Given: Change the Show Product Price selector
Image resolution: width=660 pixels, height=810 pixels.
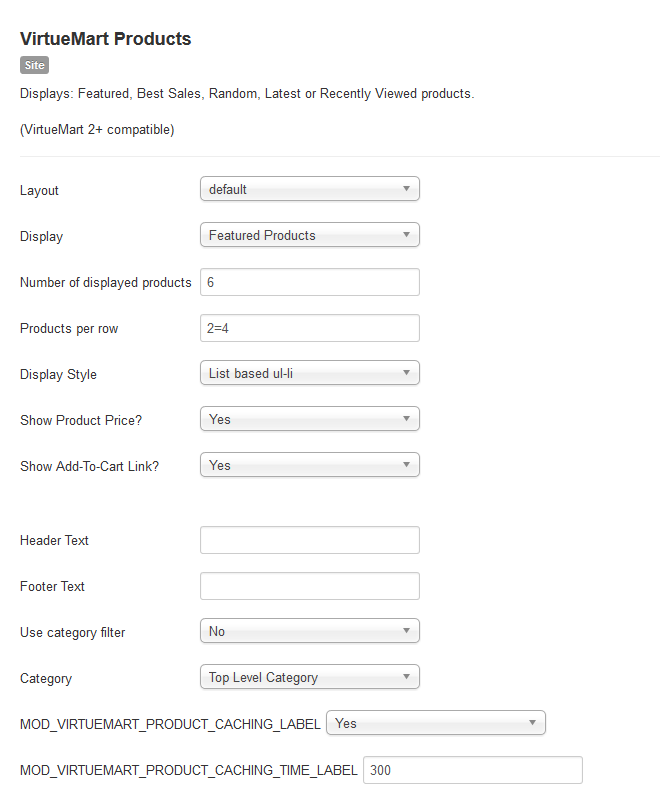Looking at the screenshot, I should click(x=310, y=419).
